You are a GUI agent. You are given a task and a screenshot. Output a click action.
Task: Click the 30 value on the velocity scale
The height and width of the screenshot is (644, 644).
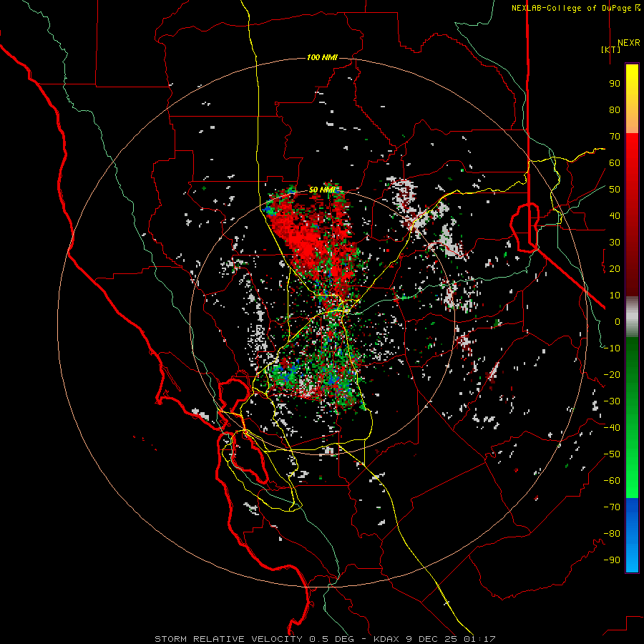point(615,243)
